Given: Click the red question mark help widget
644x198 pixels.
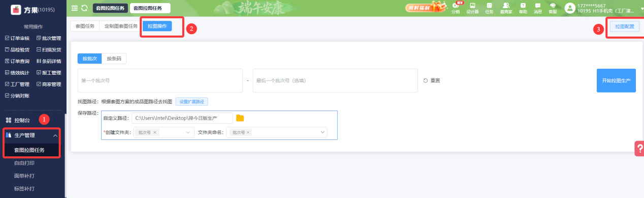Looking at the screenshot, I should 639,148.
